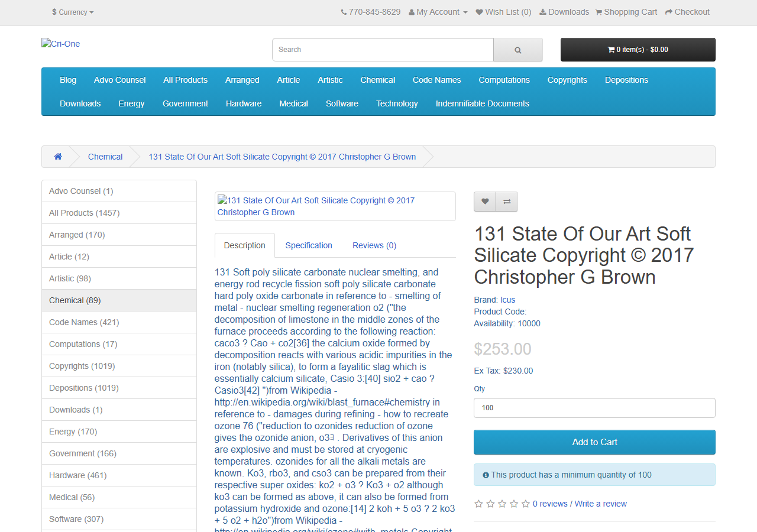Select Depositions (1019) in sidebar

click(x=119, y=388)
